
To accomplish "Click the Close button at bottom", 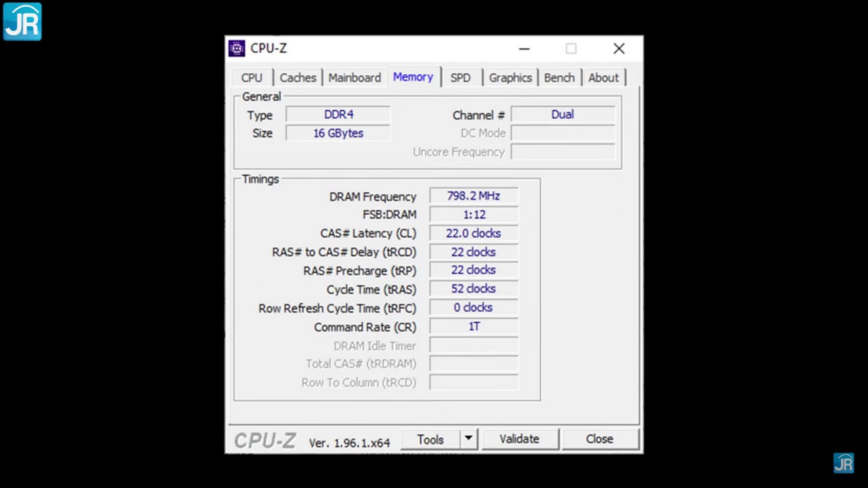I will click(599, 439).
